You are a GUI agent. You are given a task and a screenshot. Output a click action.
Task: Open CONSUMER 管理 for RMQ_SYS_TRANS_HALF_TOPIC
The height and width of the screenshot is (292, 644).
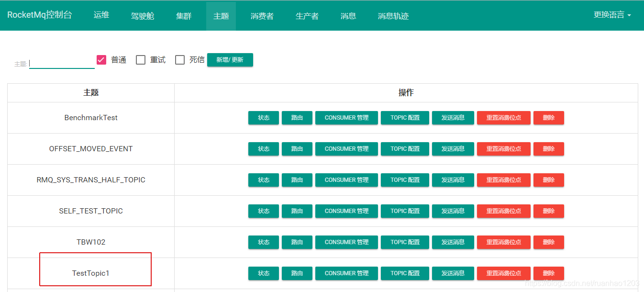(x=347, y=180)
